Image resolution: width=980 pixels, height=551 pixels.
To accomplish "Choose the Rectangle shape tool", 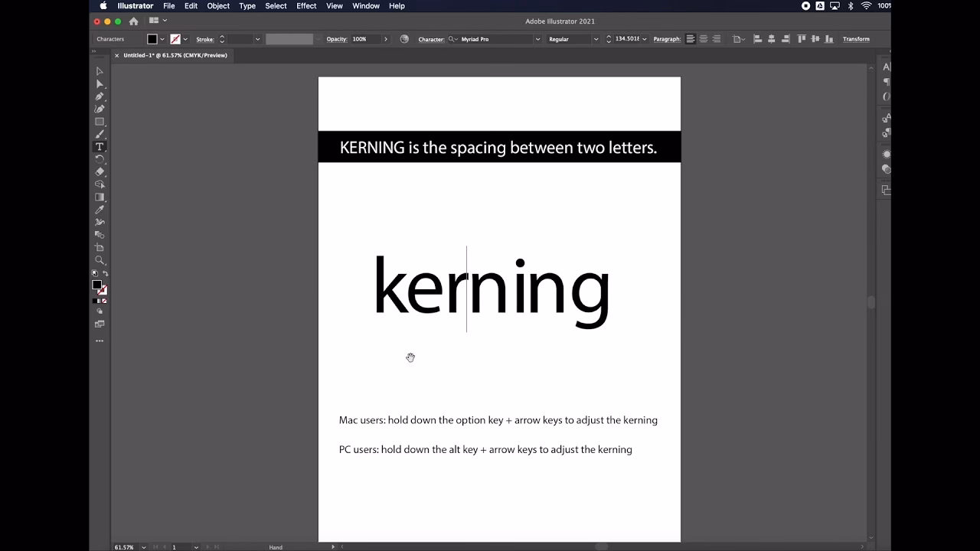I will click(100, 122).
